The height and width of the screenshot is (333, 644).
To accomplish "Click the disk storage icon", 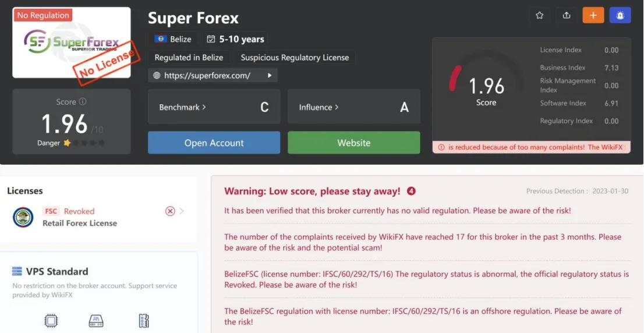I will [x=96, y=321].
